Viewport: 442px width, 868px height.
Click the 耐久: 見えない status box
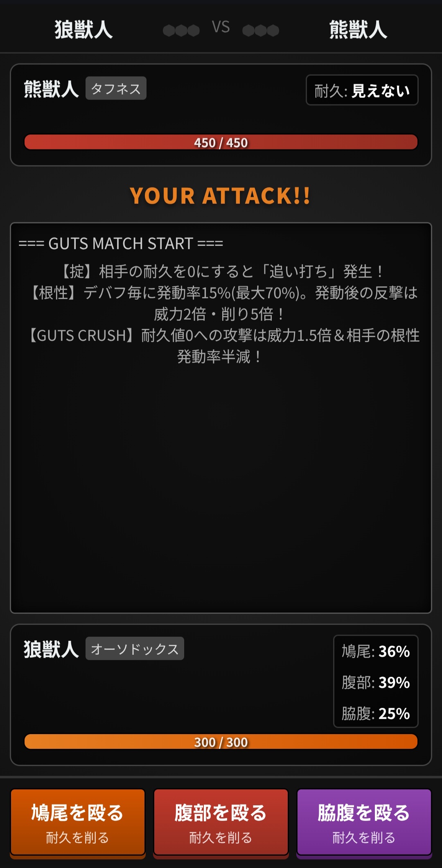362,90
